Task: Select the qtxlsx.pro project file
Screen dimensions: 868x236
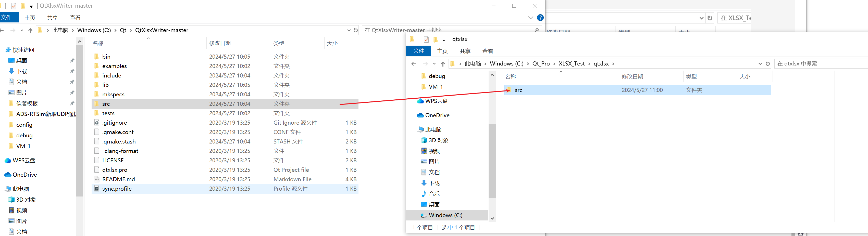Action: 115,170
